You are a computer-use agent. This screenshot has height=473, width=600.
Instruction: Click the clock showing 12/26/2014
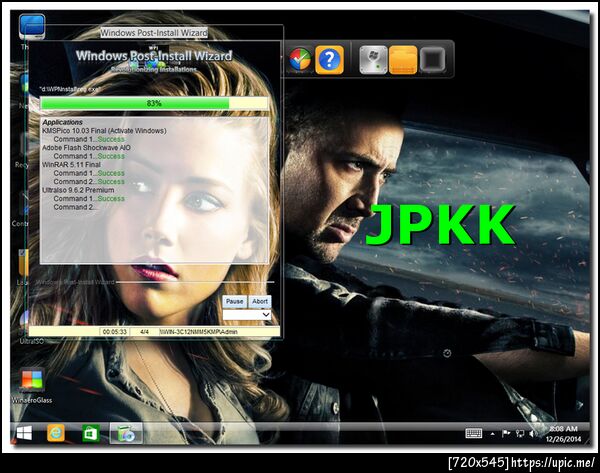pyautogui.click(x=563, y=434)
